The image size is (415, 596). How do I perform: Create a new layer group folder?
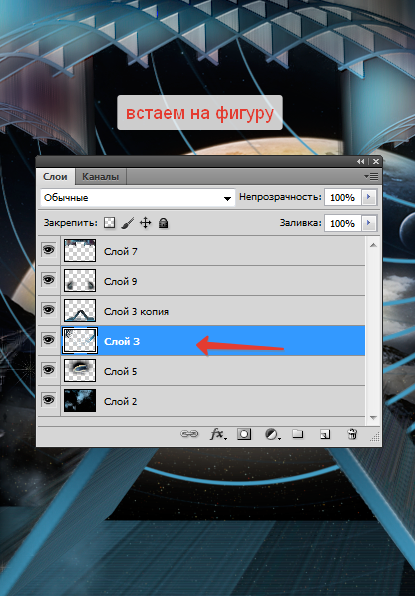click(298, 434)
